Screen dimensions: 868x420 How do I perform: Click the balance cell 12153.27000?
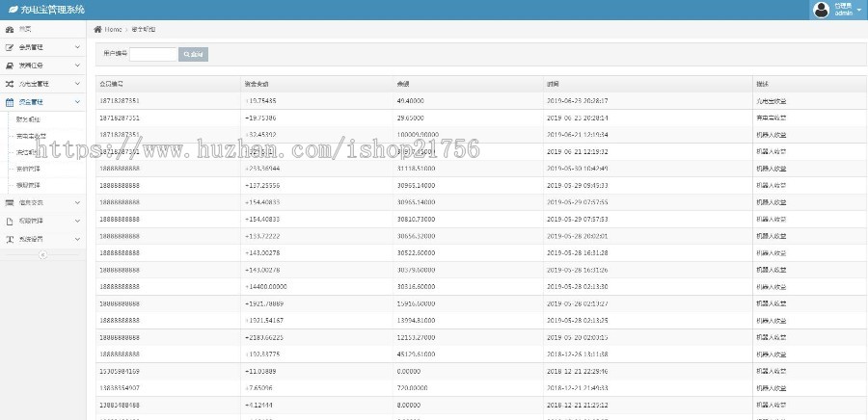[416, 337]
